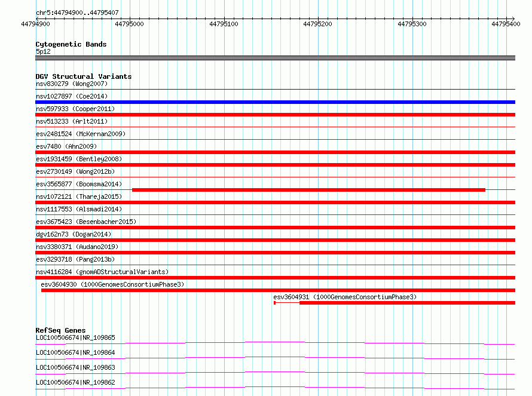This screenshot has width=532, height=396.
Task: Click the nsv513233 (Arlt2011) label
Action: (72, 121)
